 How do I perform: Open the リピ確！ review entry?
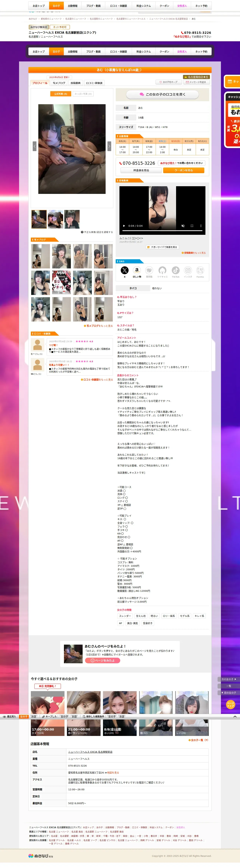coord(80,347)
